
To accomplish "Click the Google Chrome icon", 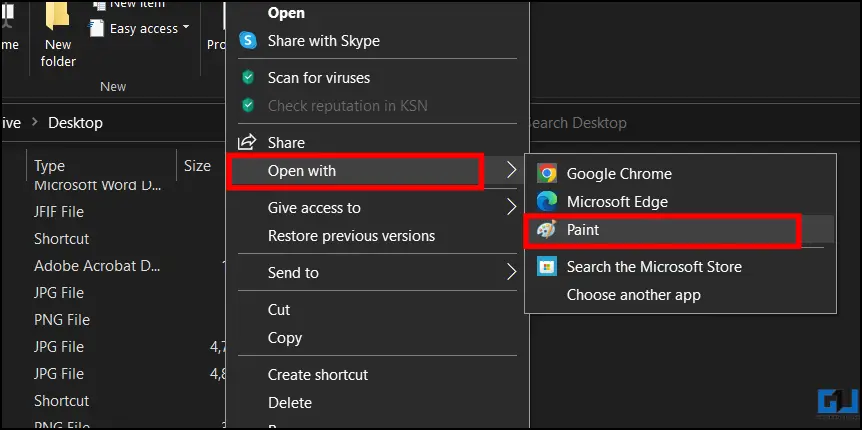I will (547, 174).
